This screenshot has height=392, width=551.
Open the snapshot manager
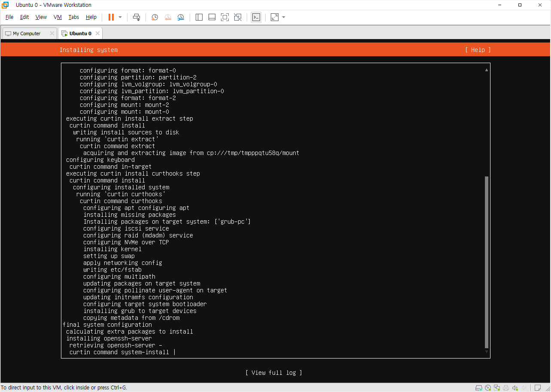(181, 17)
